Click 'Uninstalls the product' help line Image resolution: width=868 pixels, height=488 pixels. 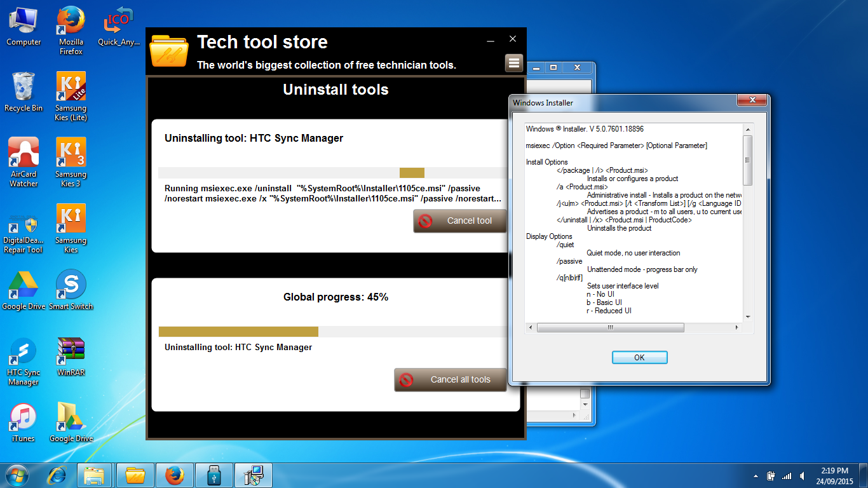coord(619,228)
